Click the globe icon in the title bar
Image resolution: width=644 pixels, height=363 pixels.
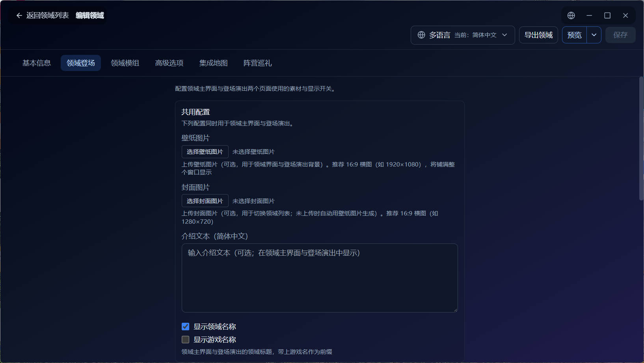pyautogui.click(x=571, y=15)
